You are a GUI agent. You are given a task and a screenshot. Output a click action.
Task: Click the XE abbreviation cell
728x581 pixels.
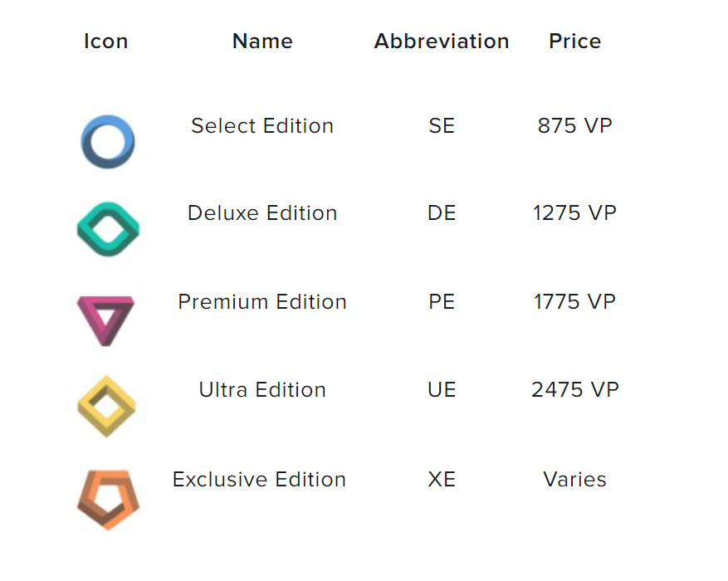(x=442, y=480)
